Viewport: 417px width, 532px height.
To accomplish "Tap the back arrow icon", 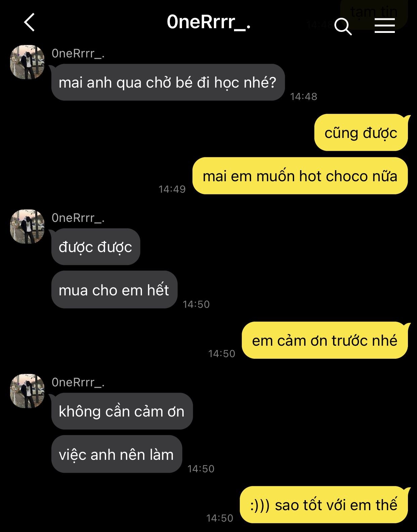I will click(x=30, y=22).
